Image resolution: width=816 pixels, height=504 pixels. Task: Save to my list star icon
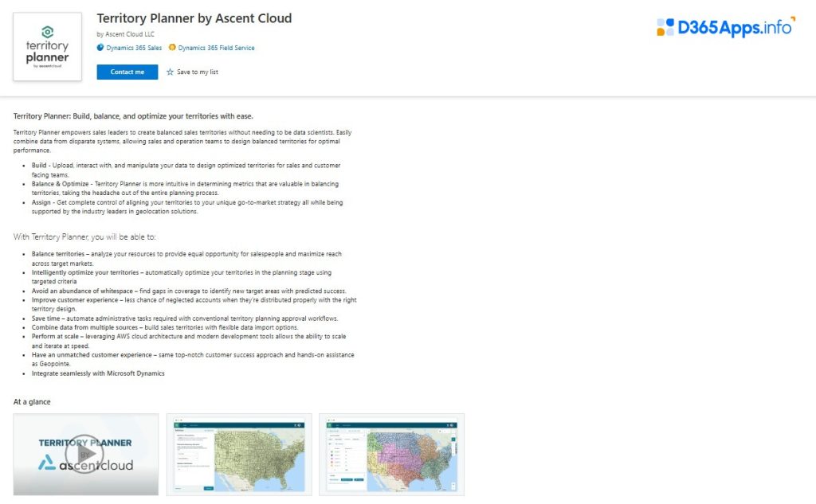(x=170, y=72)
